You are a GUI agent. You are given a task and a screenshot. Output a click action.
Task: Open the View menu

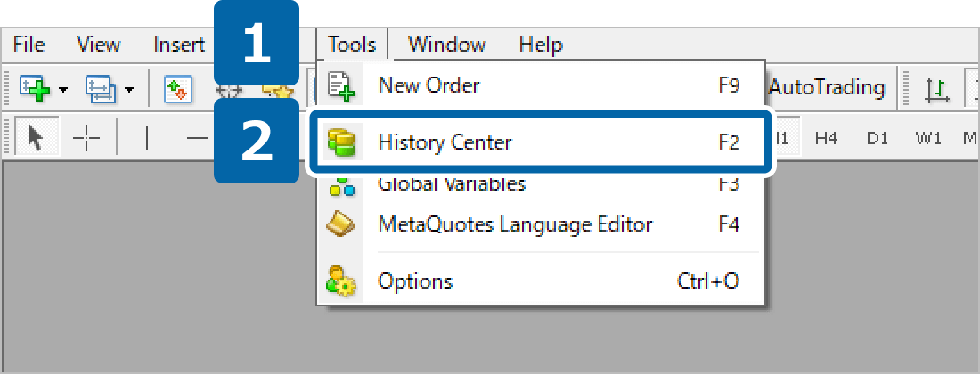pos(98,45)
